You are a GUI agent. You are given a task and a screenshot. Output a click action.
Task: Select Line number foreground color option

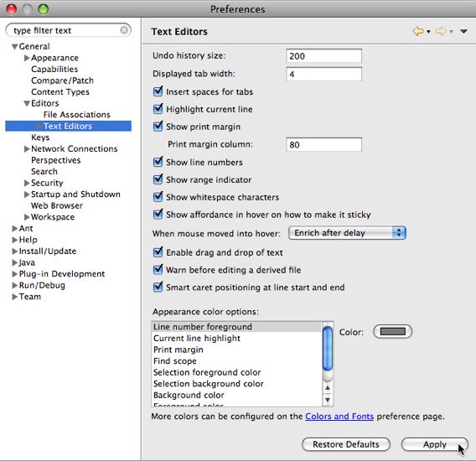tap(235, 327)
